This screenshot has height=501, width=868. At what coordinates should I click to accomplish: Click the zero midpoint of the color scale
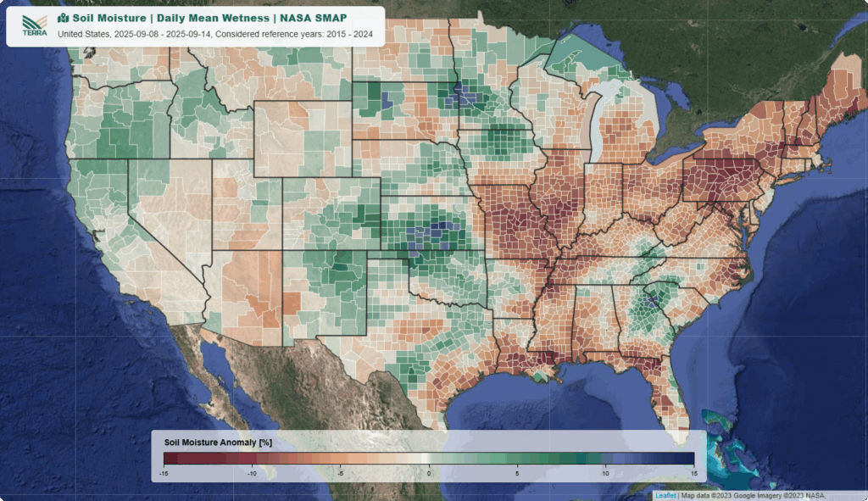[429, 459]
